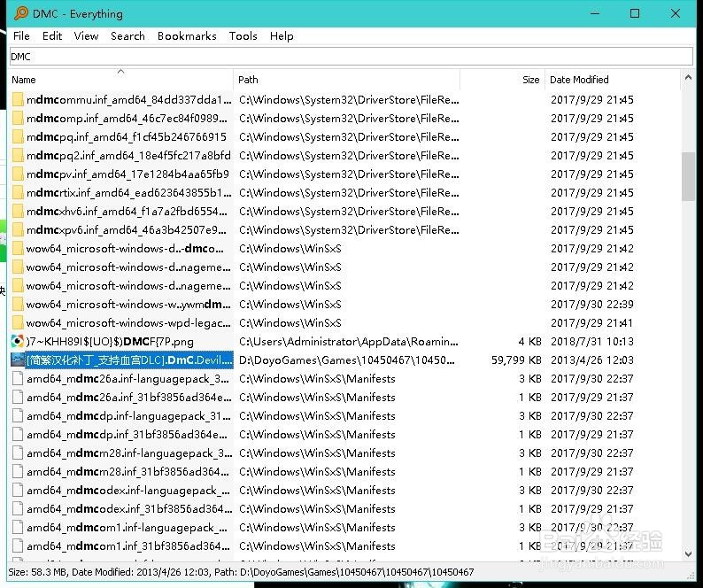Click the Everything magnifier app icon in title bar
Screen dimensions: 703x588
click(x=20, y=13)
